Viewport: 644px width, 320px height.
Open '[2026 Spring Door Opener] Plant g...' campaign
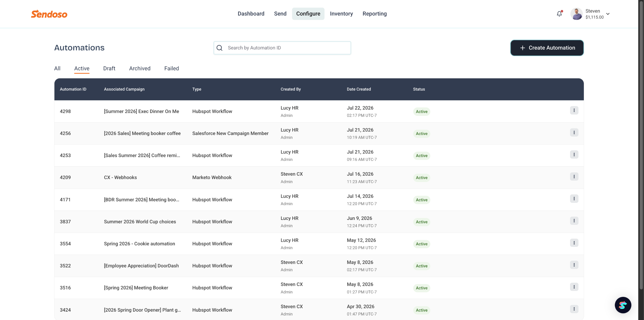coord(142,310)
